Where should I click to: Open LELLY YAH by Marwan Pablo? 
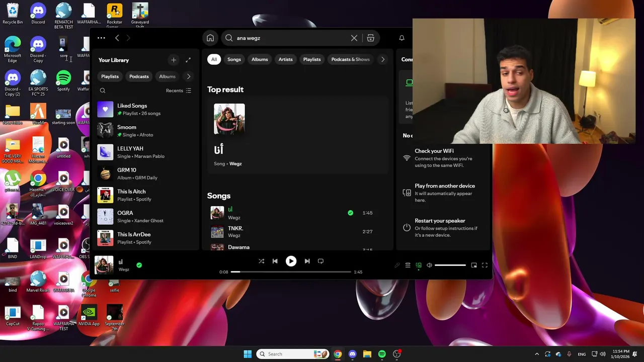point(146,152)
